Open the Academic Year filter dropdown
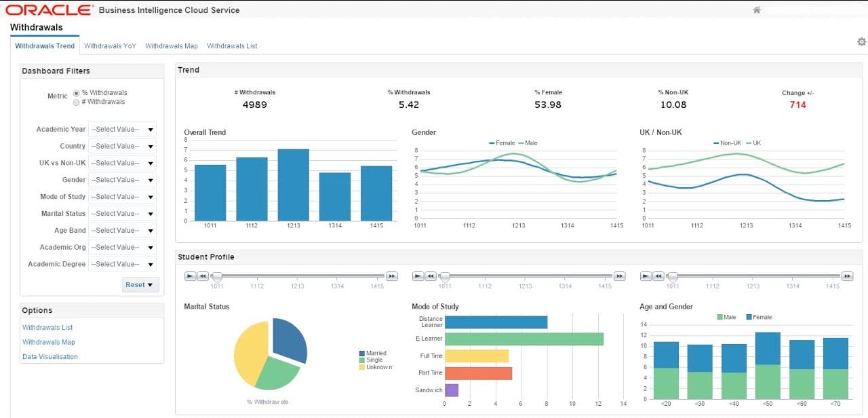Image resolution: width=868 pixels, height=418 pixels. click(152, 129)
